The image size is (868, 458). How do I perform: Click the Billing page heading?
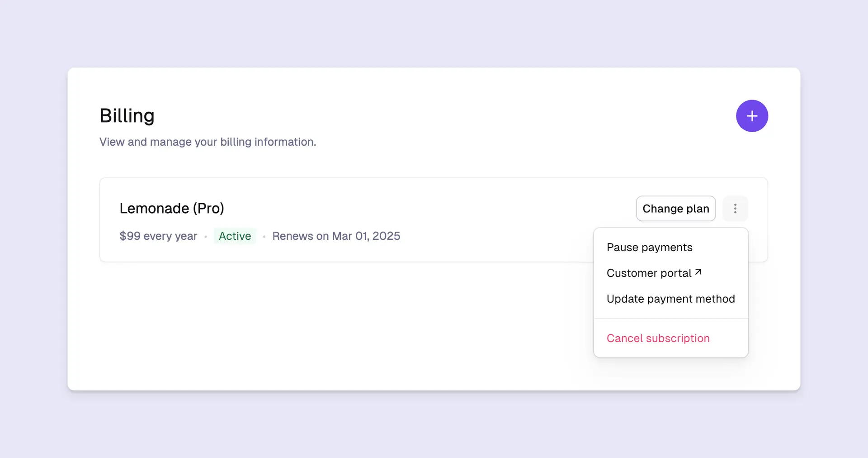pos(127,116)
